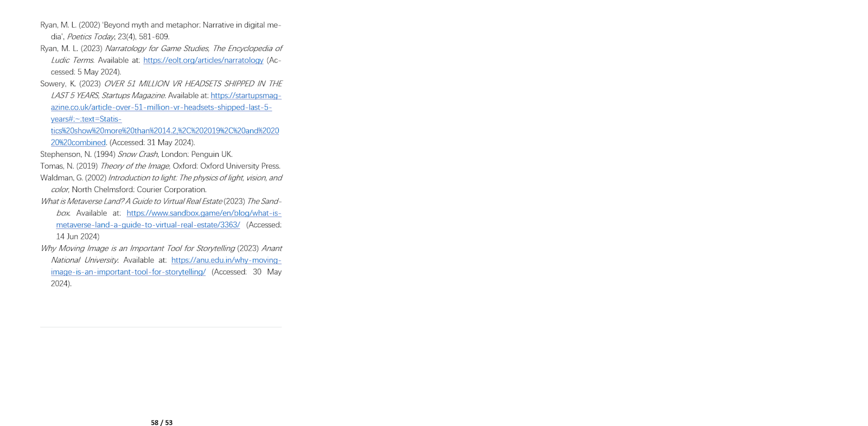The width and height of the screenshot is (868, 426).
Task: Open the startupsmagazine.co.uk VR headsets link
Action: pyautogui.click(x=166, y=119)
